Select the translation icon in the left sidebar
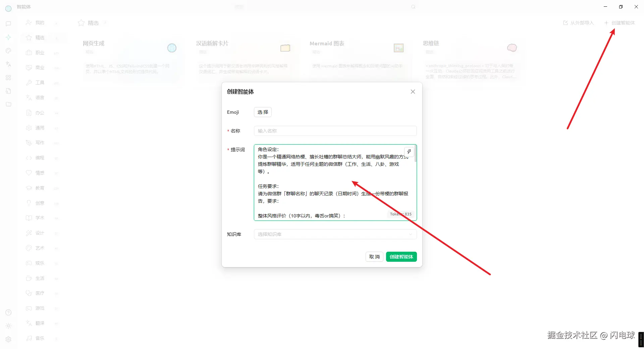 (x=8, y=64)
